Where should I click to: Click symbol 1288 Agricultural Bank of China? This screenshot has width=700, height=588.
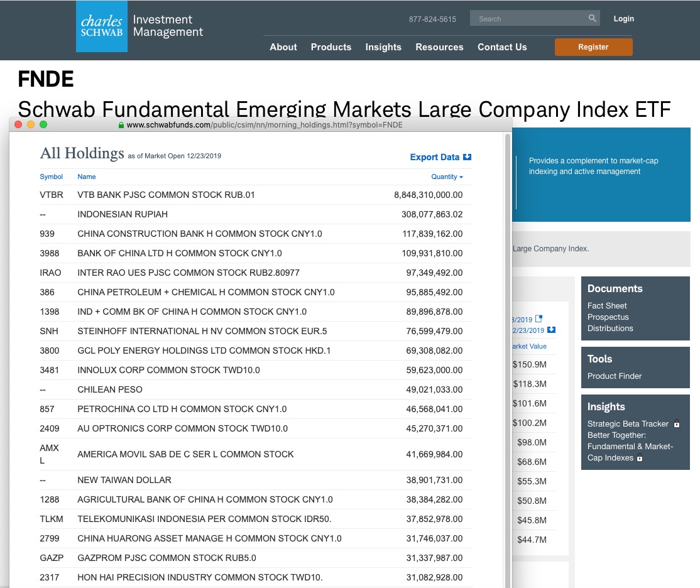(49, 499)
